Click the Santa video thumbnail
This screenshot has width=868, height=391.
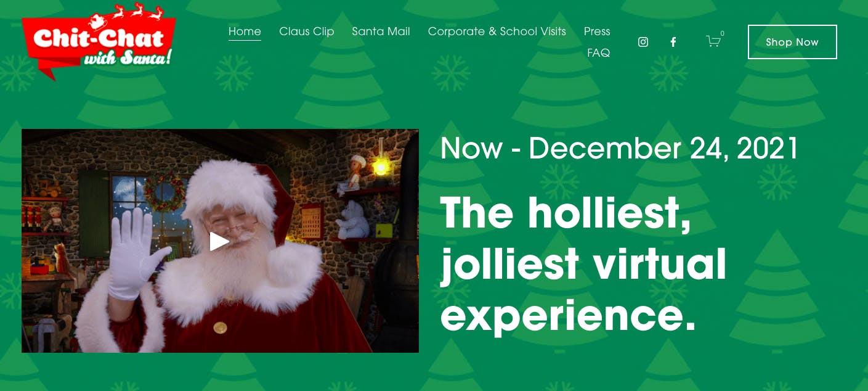[220, 241]
